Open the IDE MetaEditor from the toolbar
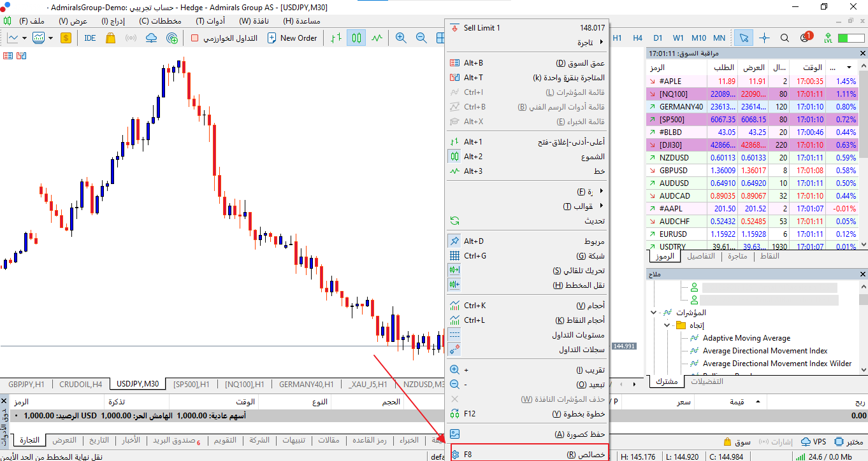 tap(90, 38)
